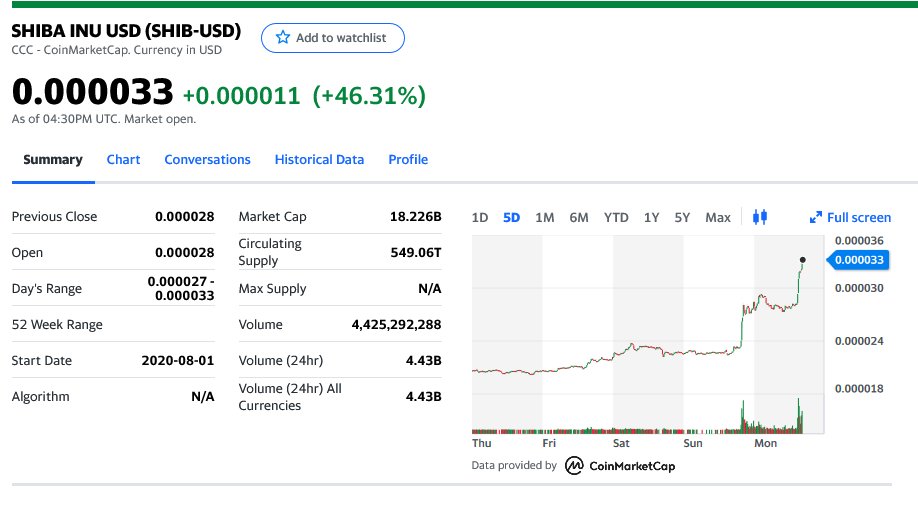The image size is (918, 510).
Task: Select the 5Y chart range
Action: tap(682, 217)
